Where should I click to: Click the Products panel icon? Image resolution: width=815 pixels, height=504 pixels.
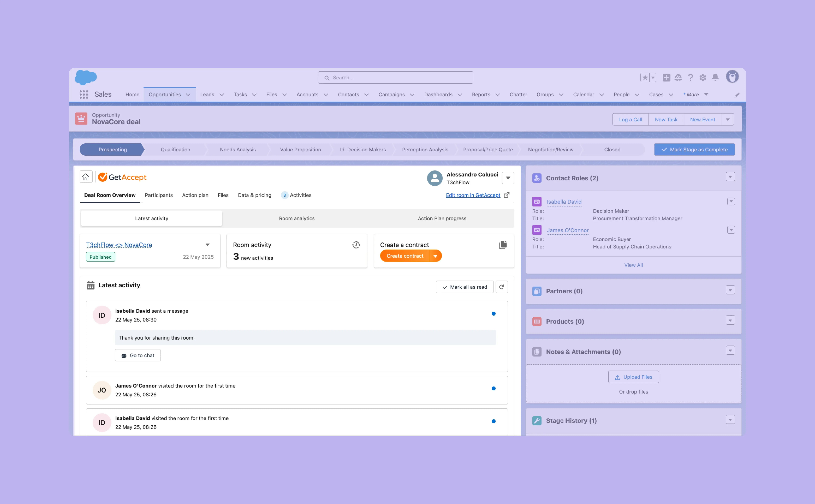click(537, 322)
